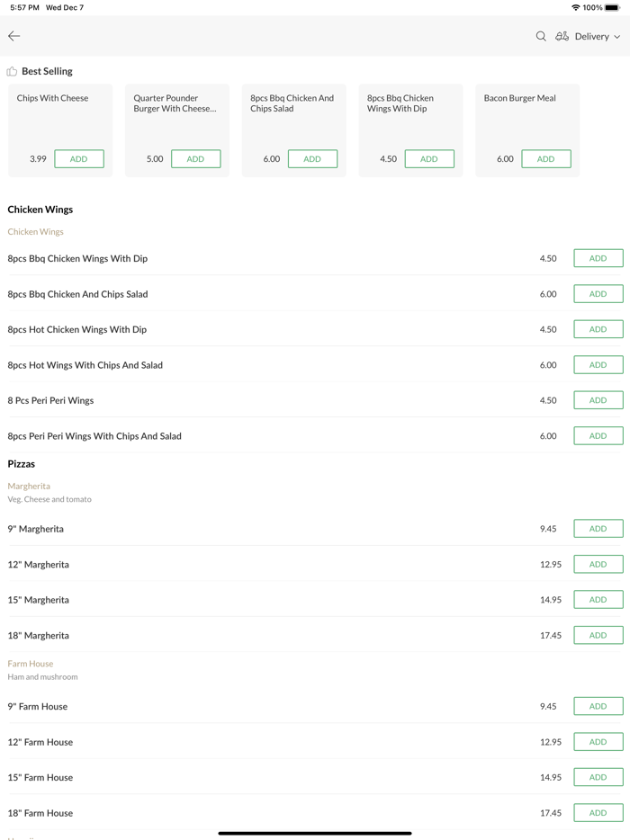Screen dimensions: 630x840
Task: Tap the battery status icon
Action: coord(612,7)
